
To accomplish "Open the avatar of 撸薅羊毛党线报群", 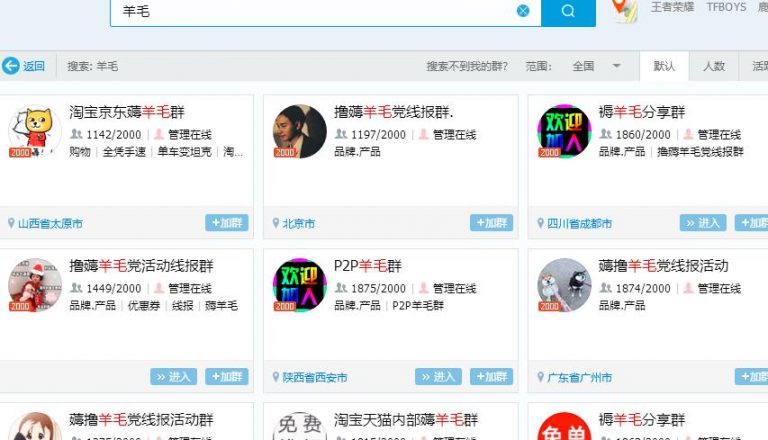I will tap(299, 132).
